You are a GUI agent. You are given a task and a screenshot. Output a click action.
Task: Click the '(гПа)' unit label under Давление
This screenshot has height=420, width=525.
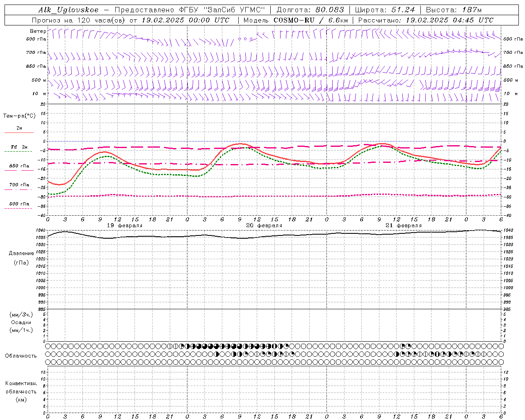click(21, 262)
